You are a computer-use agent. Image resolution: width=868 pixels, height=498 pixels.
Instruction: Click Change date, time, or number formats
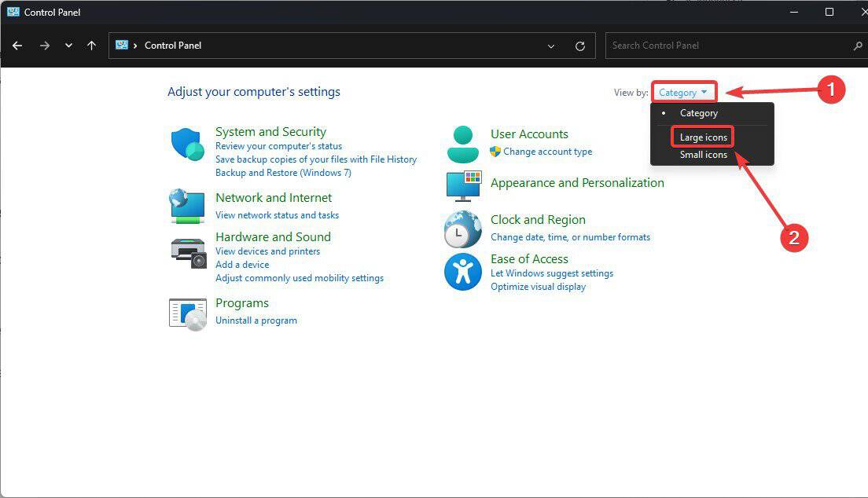(x=570, y=237)
